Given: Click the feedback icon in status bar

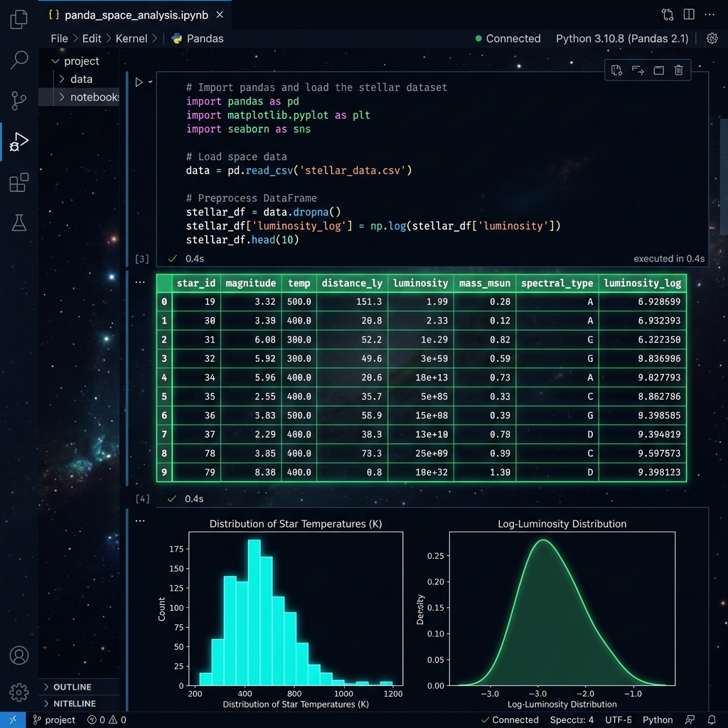Looking at the screenshot, I should tap(690, 719).
